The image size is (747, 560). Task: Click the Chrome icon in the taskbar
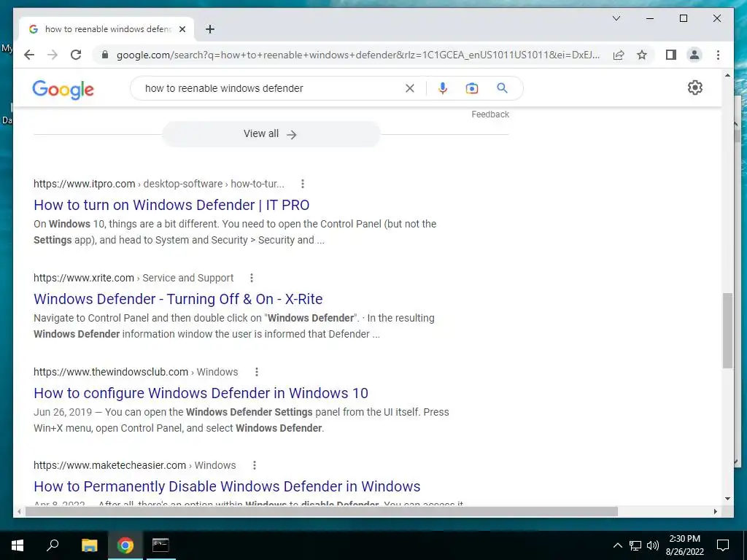[x=125, y=545]
